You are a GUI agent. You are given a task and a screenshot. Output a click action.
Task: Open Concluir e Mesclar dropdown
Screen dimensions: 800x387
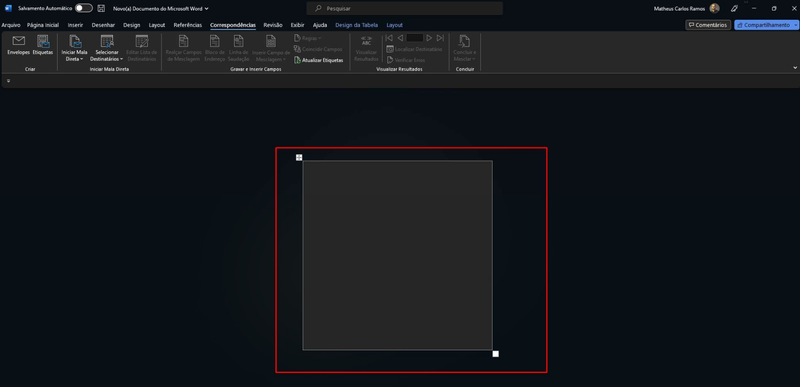(464, 49)
